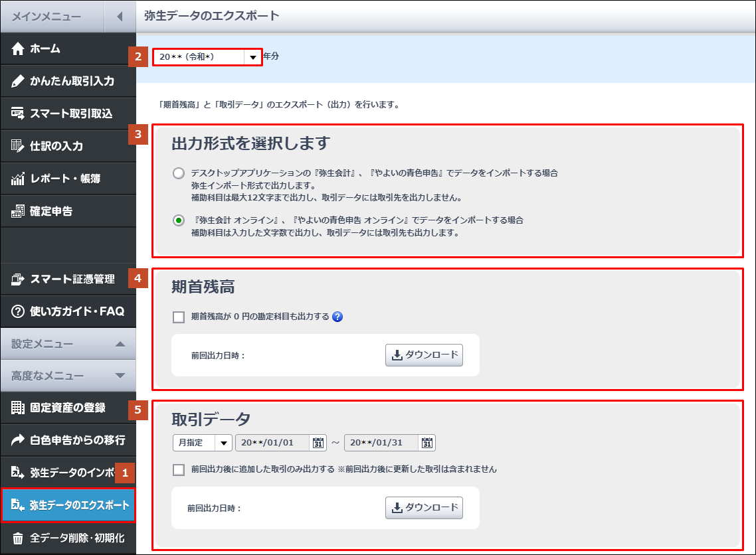Click the 前回出力日時 label in 取引データ section

coord(214,509)
